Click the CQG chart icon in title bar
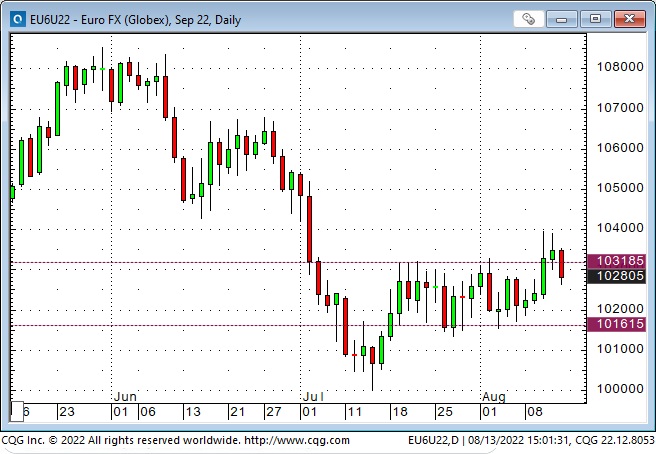656x454 pixels. pyautogui.click(x=18, y=19)
